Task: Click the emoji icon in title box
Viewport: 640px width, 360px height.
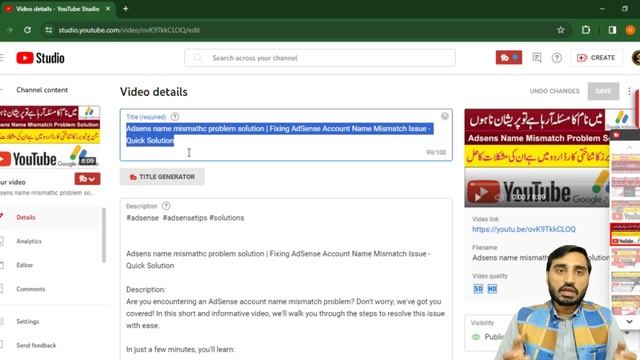Action: pos(444,116)
